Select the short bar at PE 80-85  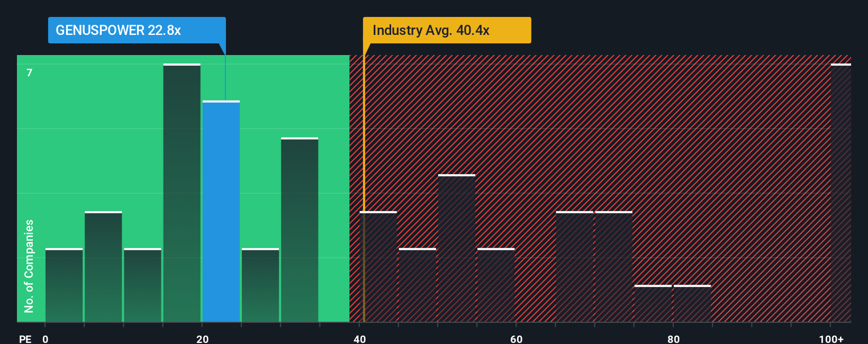point(692,303)
